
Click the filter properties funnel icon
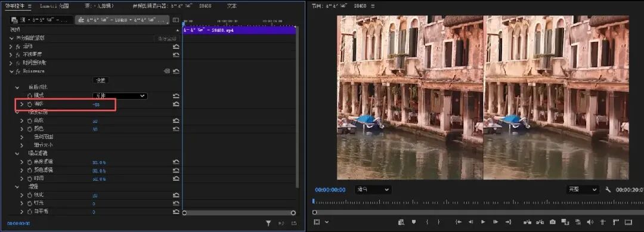[268, 223]
